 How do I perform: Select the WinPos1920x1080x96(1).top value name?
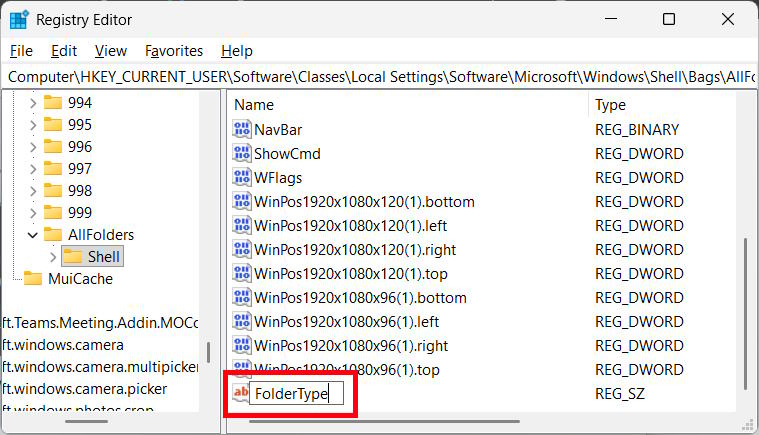tap(347, 370)
